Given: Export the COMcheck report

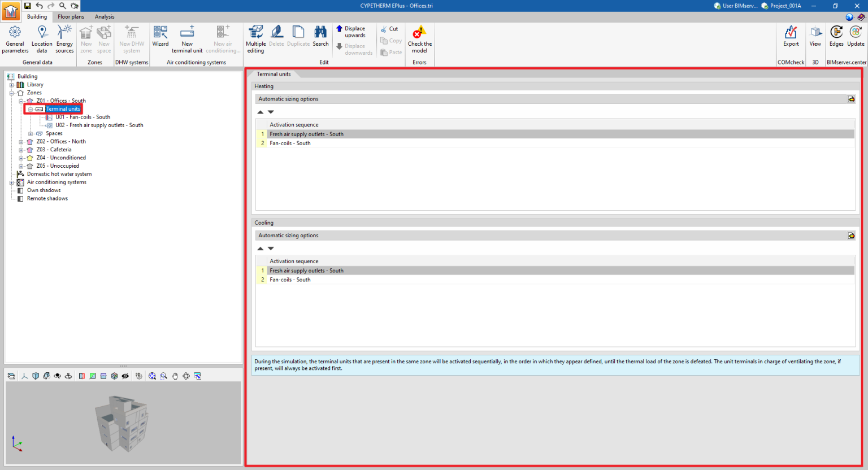Looking at the screenshot, I should [x=791, y=38].
